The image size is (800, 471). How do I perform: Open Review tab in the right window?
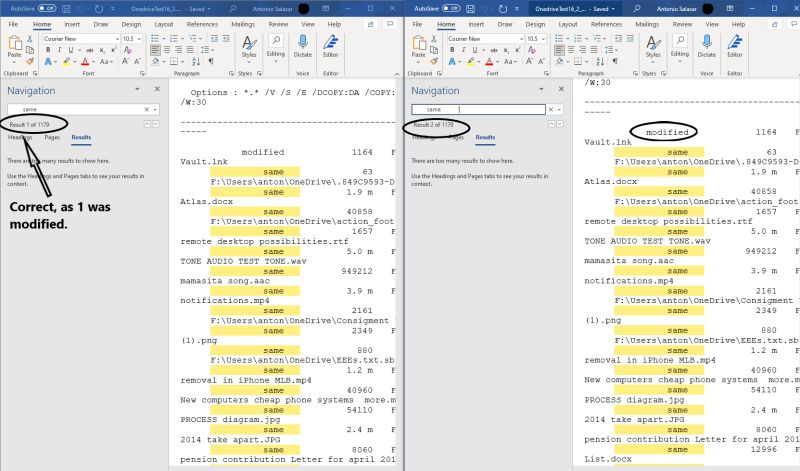pos(682,24)
